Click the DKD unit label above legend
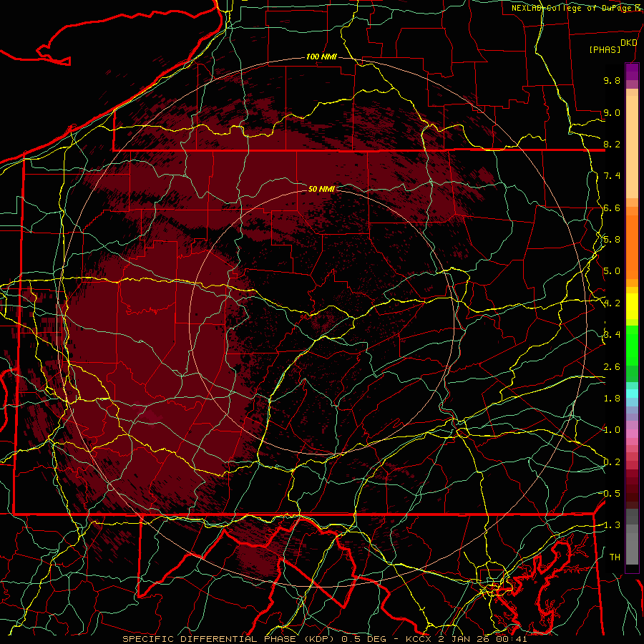644x644 pixels. [x=628, y=43]
